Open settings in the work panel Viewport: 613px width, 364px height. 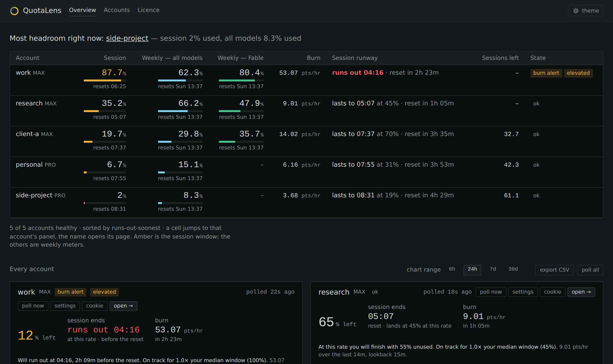(65, 306)
